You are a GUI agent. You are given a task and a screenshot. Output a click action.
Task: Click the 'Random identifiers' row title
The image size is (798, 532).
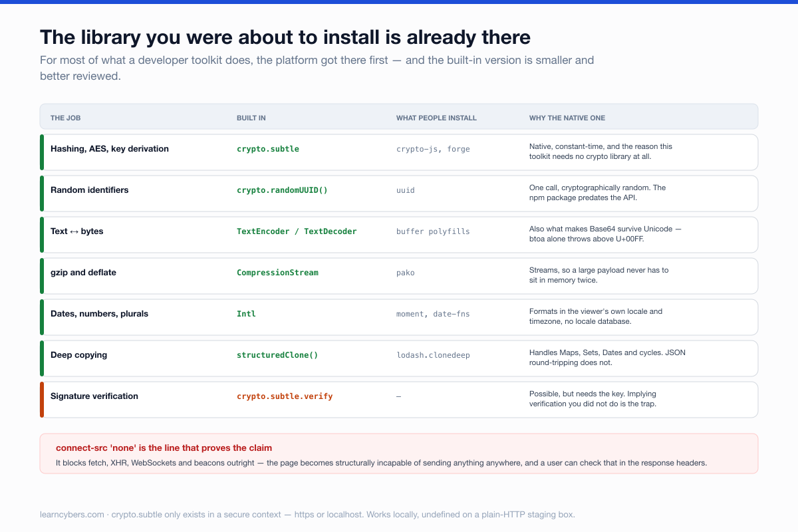point(90,190)
